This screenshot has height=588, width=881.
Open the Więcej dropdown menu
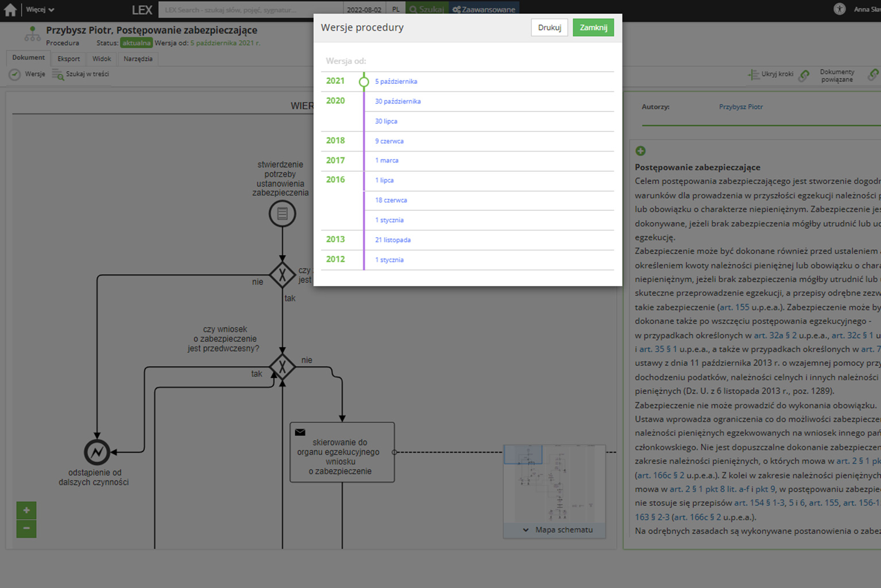coord(40,10)
